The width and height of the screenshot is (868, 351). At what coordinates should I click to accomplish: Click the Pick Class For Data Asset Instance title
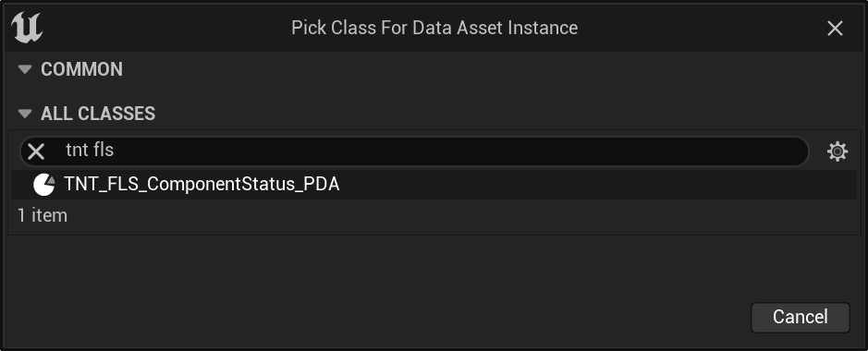434,28
